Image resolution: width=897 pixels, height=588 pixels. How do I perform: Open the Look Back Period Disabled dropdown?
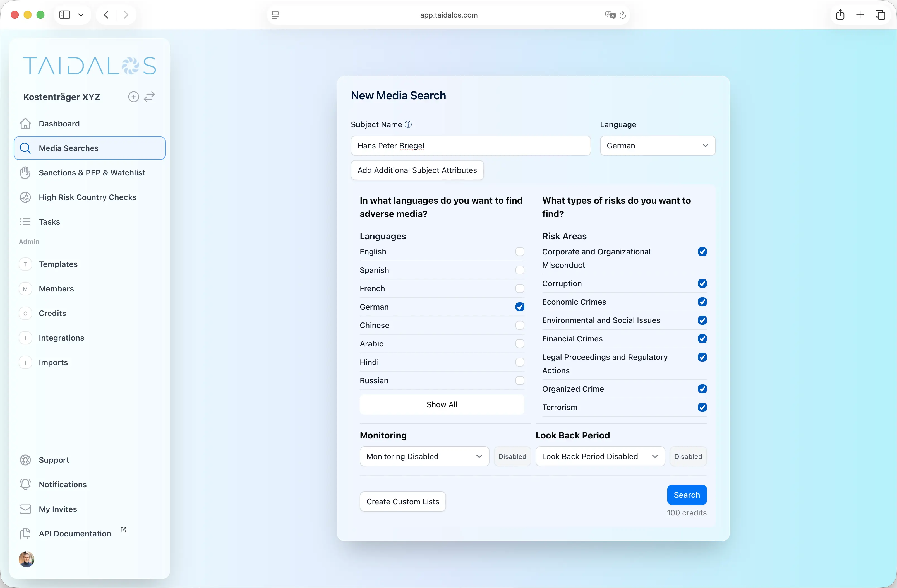pos(600,456)
